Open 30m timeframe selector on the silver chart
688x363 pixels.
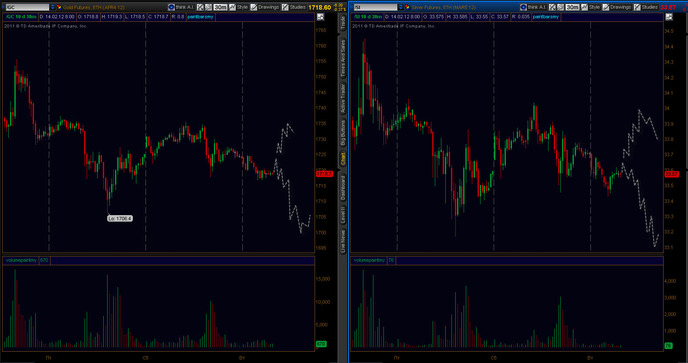pos(572,7)
